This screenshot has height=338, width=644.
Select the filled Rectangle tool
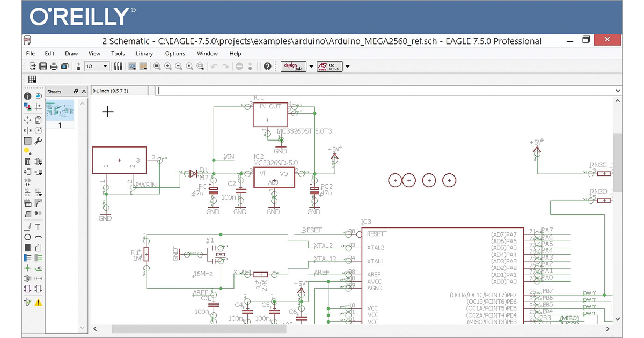pyautogui.click(x=27, y=247)
